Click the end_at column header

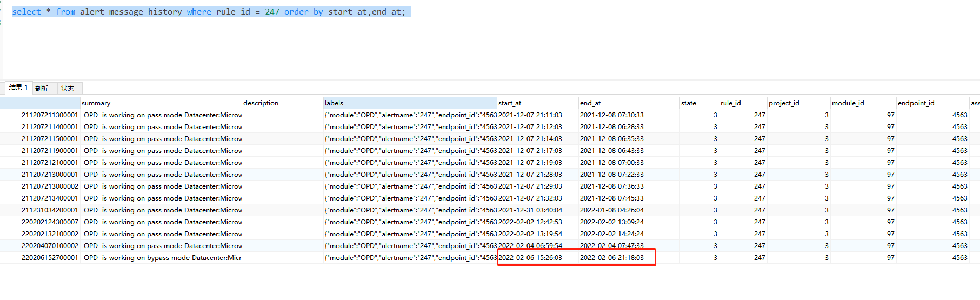[590, 103]
